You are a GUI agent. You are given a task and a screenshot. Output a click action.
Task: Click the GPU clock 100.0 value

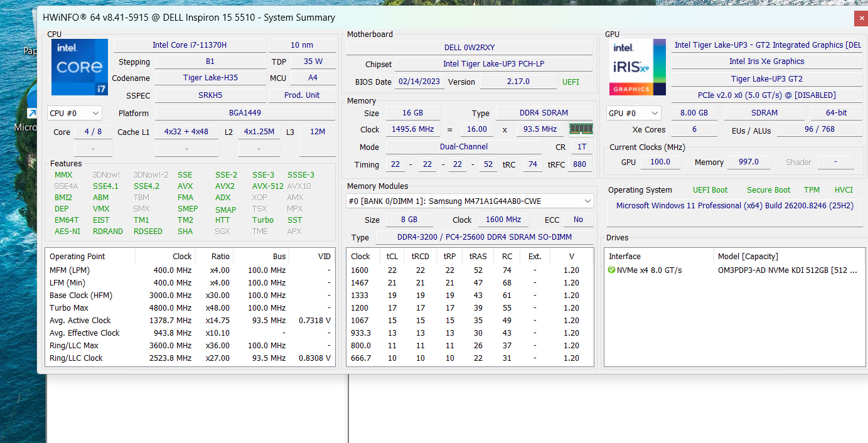[660, 162]
